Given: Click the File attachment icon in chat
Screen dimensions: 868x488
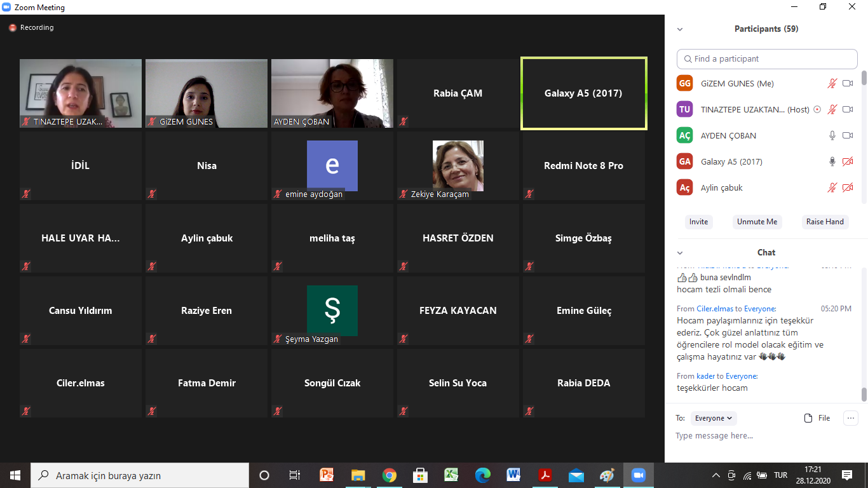Looking at the screenshot, I should coord(808,418).
